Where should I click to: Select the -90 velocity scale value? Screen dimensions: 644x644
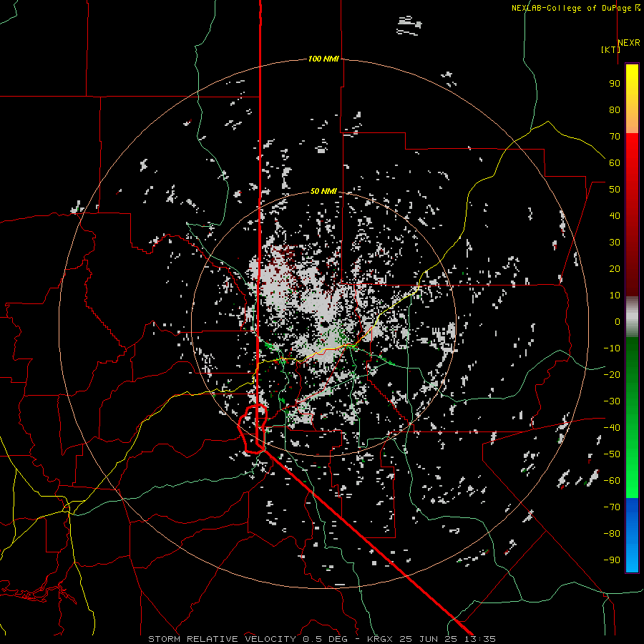(612, 560)
